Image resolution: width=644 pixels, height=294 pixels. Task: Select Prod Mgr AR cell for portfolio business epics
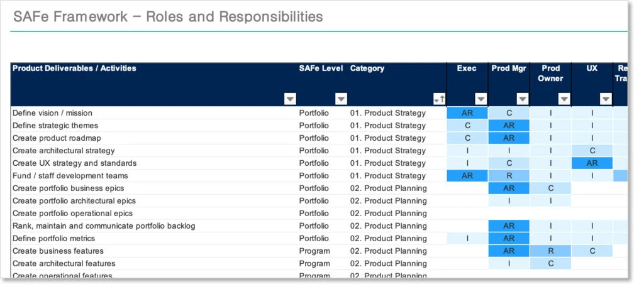(x=509, y=188)
